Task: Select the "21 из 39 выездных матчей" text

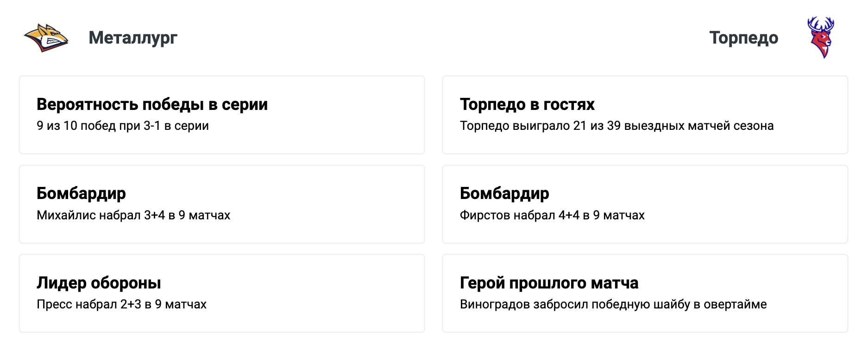Action: coord(616,126)
